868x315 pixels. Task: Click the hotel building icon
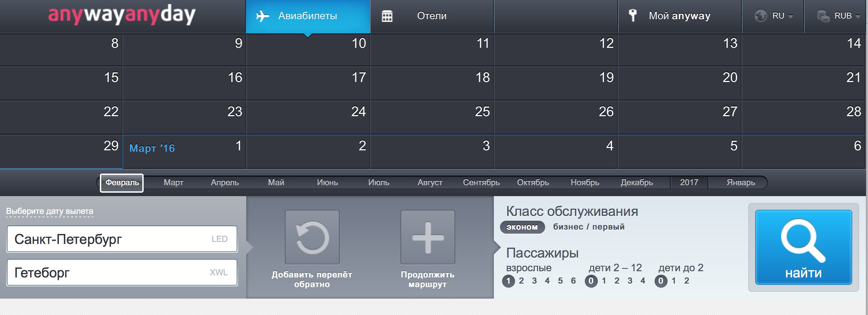pos(387,16)
